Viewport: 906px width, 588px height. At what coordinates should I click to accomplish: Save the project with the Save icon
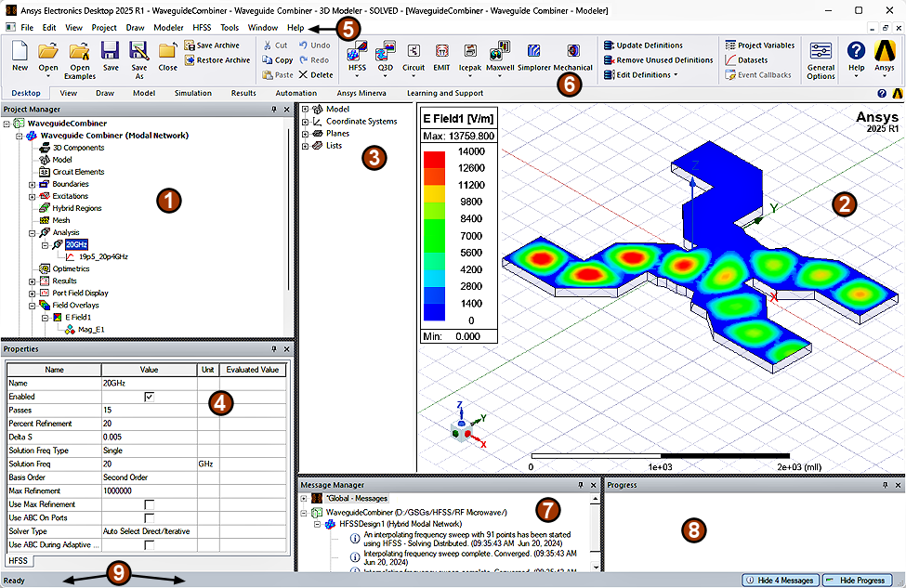coord(111,57)
